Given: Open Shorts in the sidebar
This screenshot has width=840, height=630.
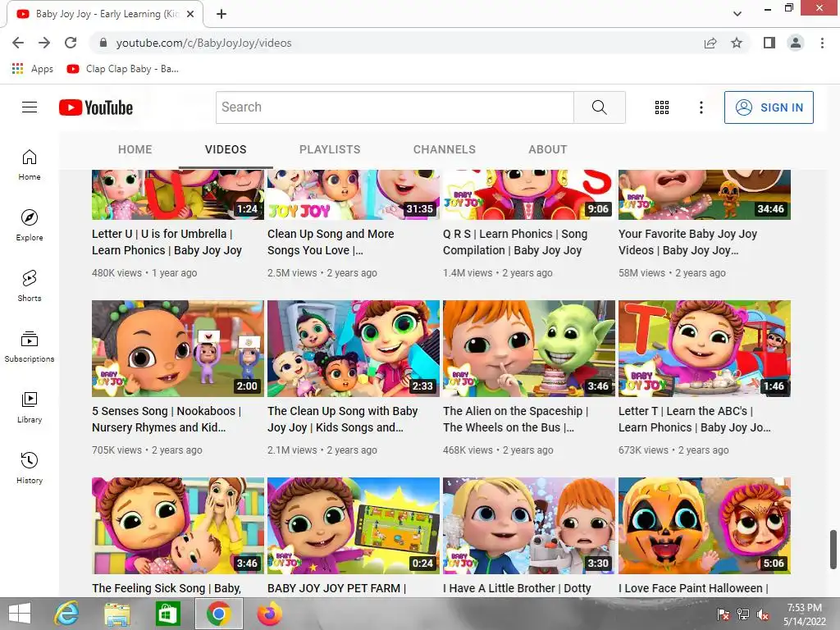Looking at the screenshot, I should tap(30, 285).
